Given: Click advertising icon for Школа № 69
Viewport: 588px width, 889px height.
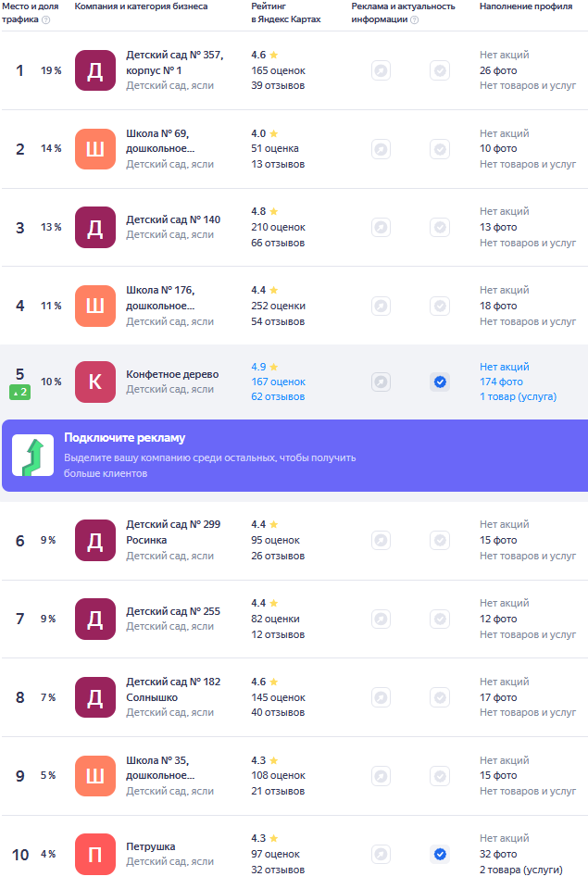Looking at the screenshot, I should pos(381,149).
